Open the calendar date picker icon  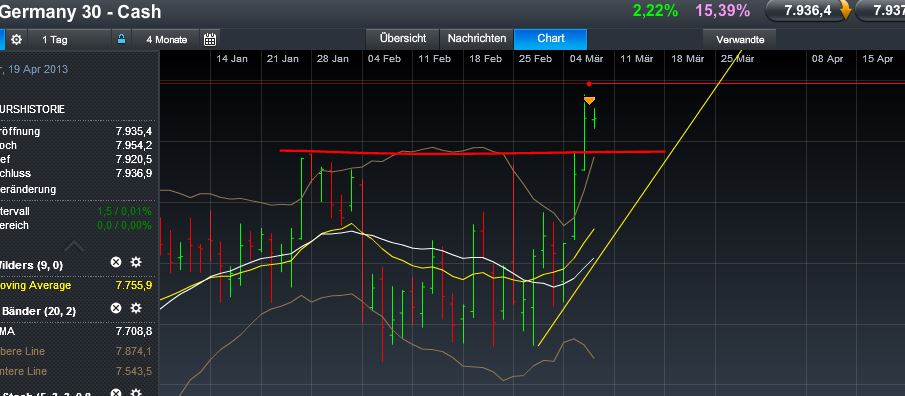[x=210, y=39]
